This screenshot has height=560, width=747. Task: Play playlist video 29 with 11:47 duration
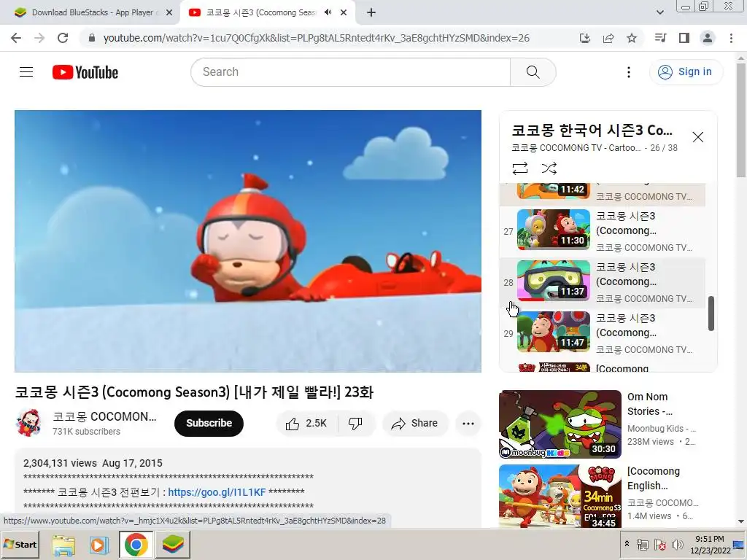602,333
